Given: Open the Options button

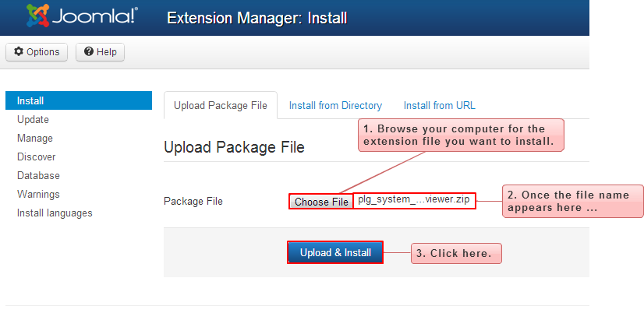Looking at the screenshot, I should click(37, 52).
